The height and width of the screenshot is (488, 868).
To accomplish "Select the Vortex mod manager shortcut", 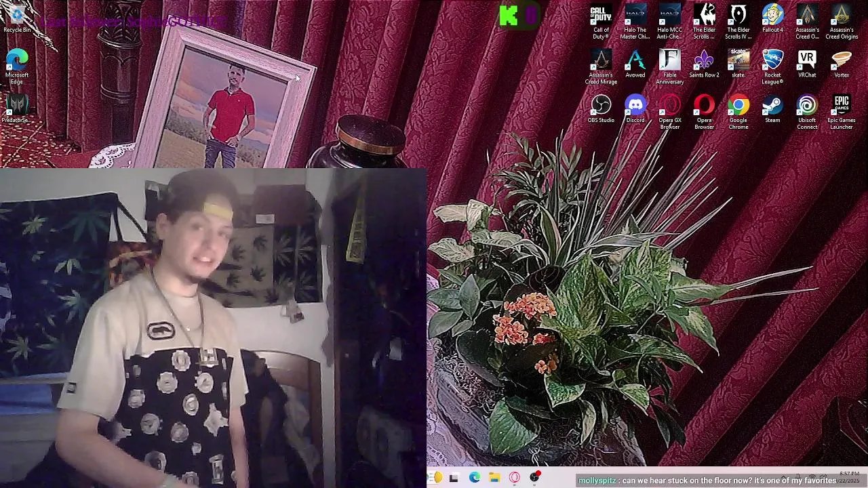I will point(842,64).
